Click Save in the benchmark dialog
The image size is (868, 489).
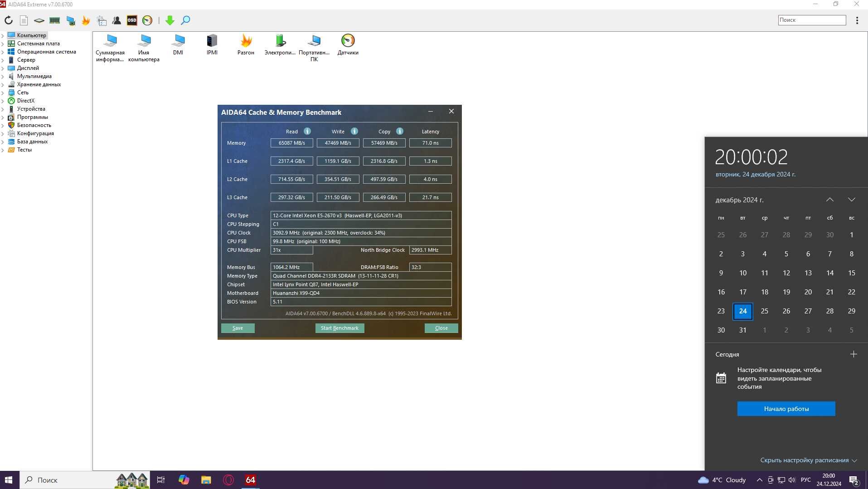(x=238, y=328)
